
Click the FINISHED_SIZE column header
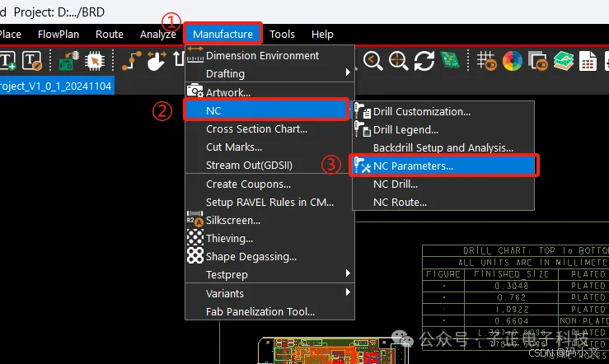[x=511, y=274]
